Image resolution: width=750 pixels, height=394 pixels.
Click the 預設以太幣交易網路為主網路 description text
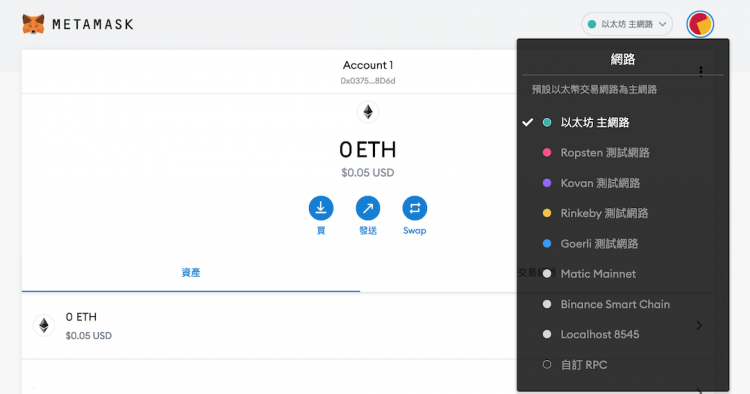(x=594, y=89)
